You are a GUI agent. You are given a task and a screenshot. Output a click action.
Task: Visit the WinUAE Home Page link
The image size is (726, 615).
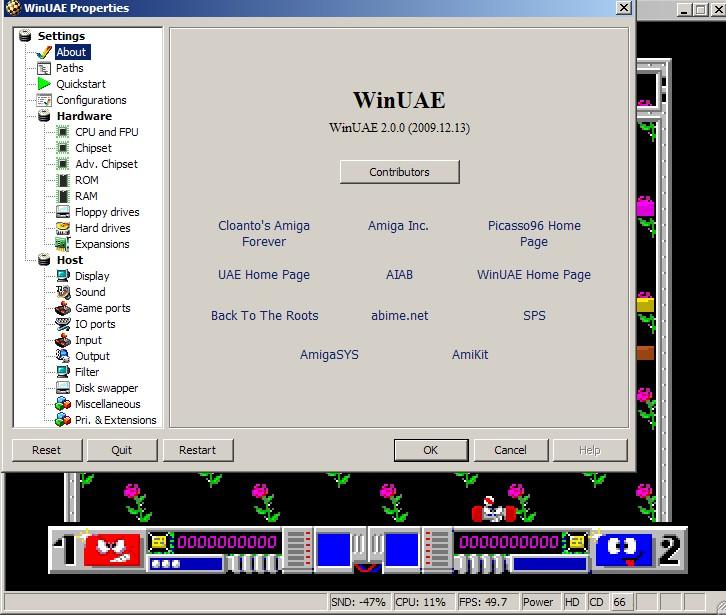click(x=534, y=275)
